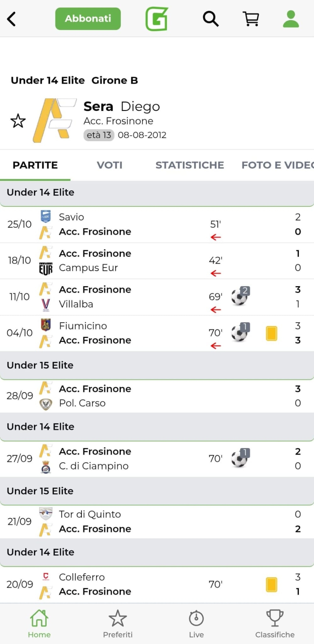Click the yellow card in Fiumicino match

(271, 333)
